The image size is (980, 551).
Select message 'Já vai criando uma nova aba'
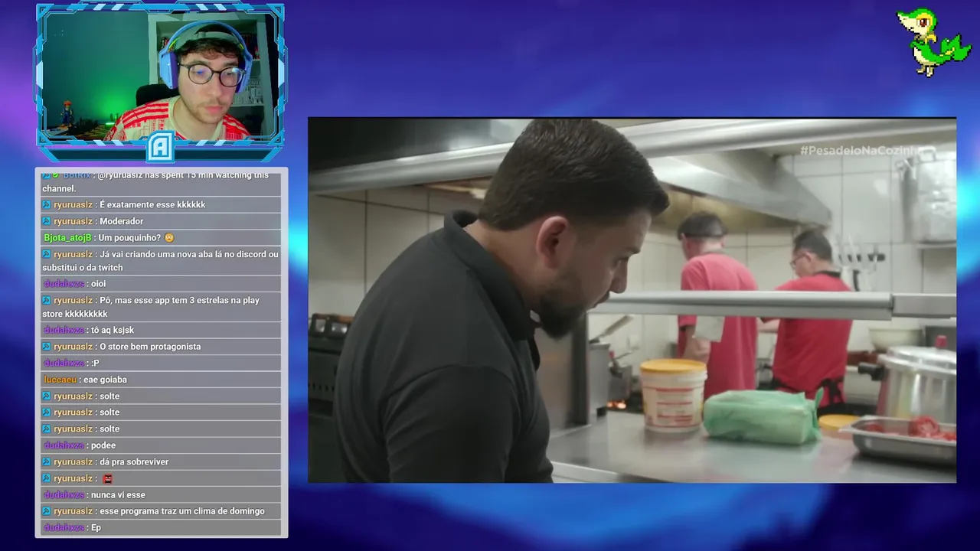pyautogui.click(x=162, y=261)
